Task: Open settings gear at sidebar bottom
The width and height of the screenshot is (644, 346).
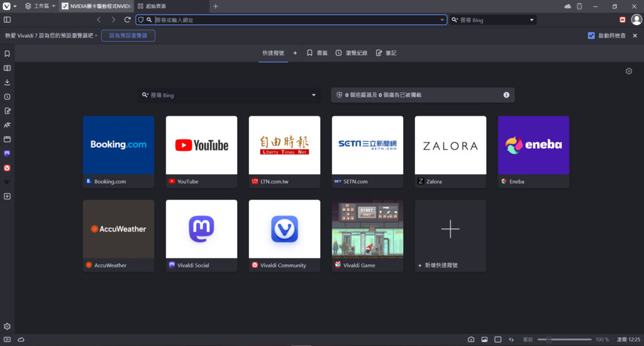Action: [x=7, y=326]
